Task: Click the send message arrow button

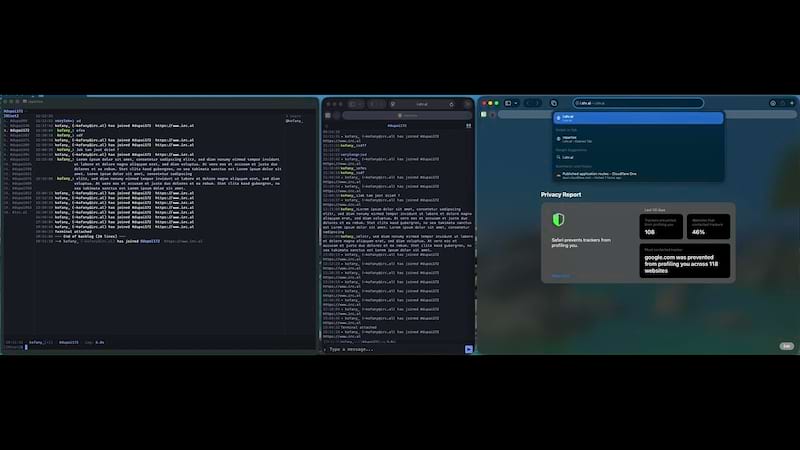Action: pos(469,349)
